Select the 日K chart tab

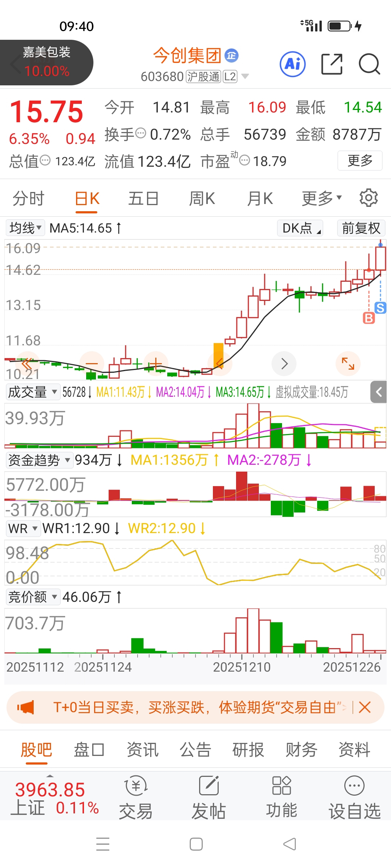point(87,198)
